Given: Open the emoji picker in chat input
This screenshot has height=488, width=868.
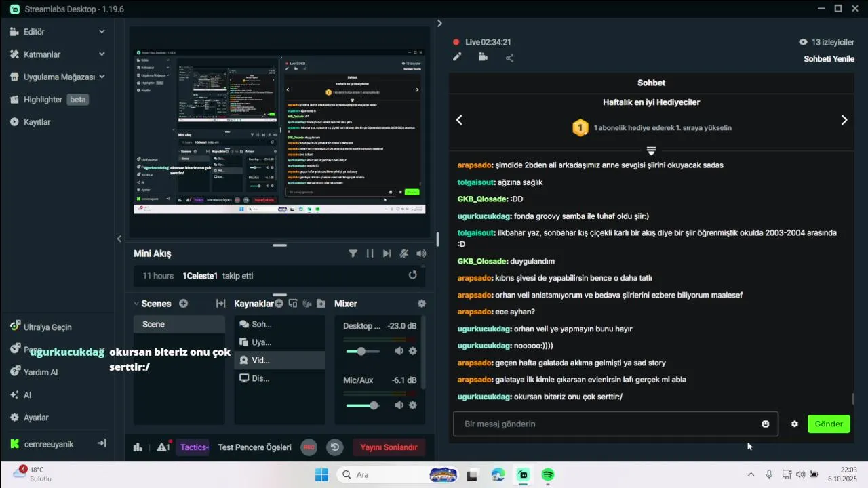Looking at the screenshot, I should click(766, 424).
